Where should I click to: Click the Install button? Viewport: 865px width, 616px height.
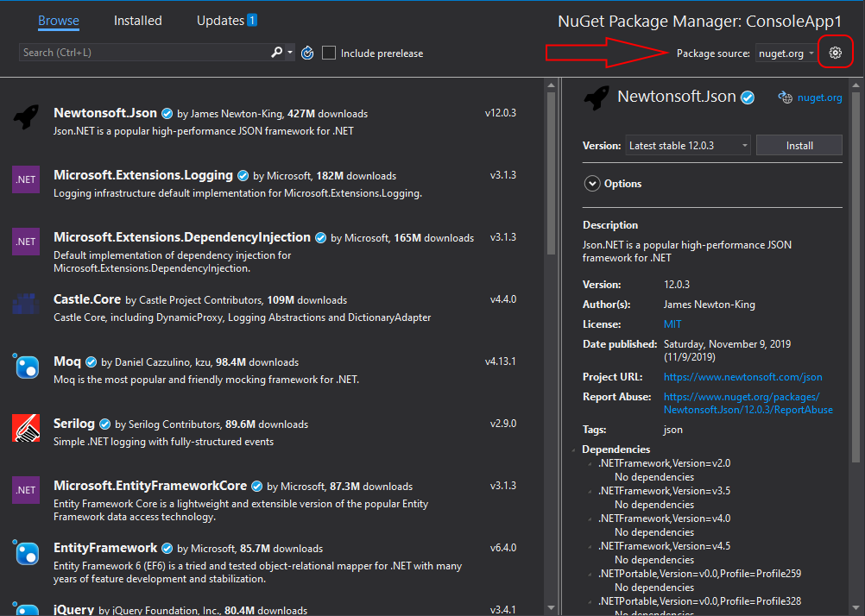coord(799,145)
